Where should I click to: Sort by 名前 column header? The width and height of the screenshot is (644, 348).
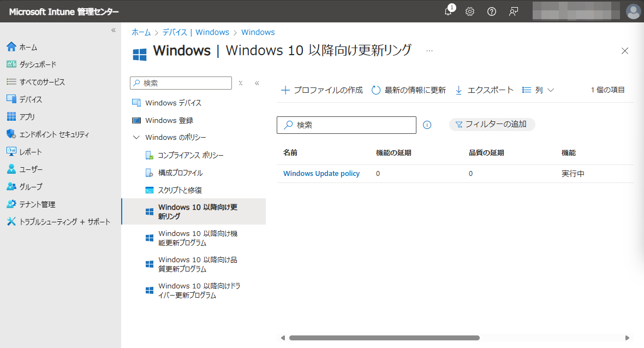(290, 153)
